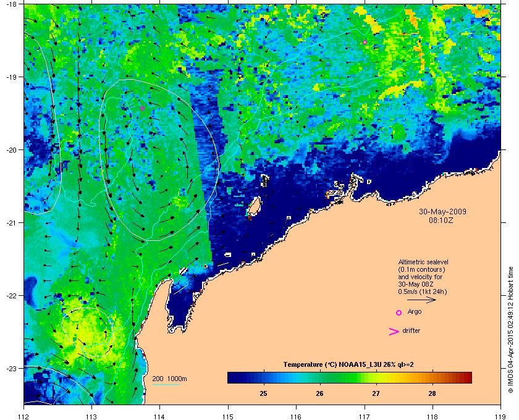Click the 'Altimetric sealevel' caption line
Screen dimensions: 519x420
pos(423,262)
